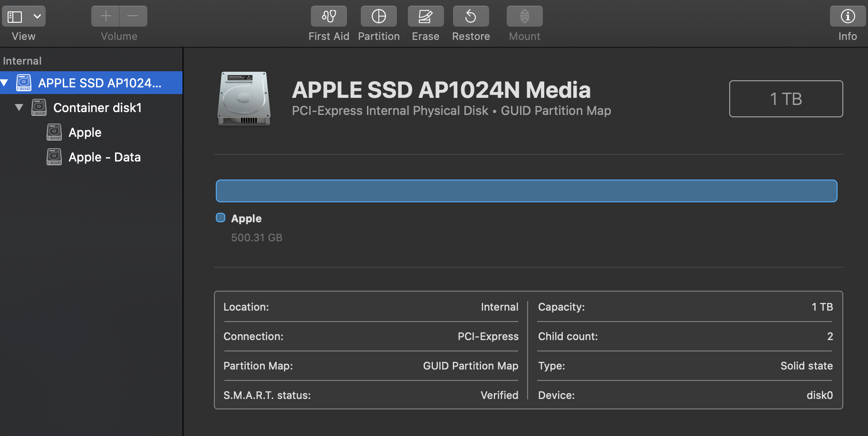
Task: Open the Info inspector button
Action: [848, 17]
